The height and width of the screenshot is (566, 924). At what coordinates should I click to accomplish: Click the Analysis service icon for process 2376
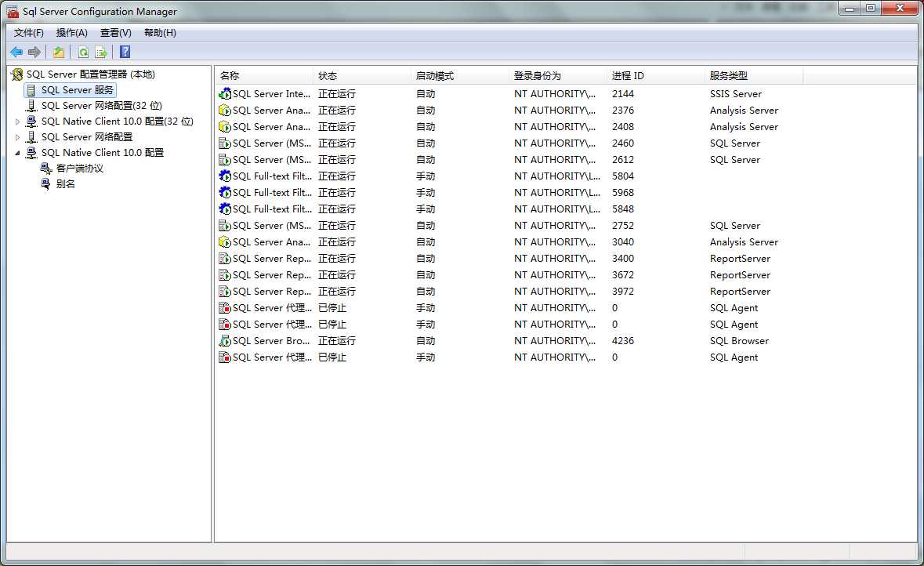pyautogui.click(x=224, y=111)
